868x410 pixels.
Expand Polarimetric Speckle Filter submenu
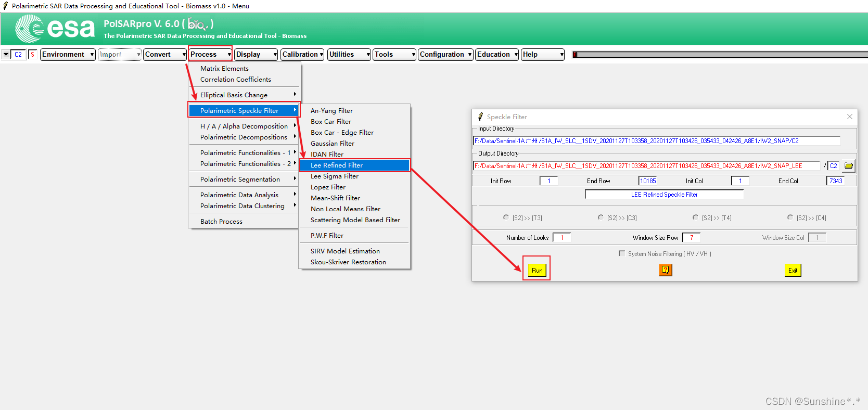pyautogui.click(x=244, y=110)
